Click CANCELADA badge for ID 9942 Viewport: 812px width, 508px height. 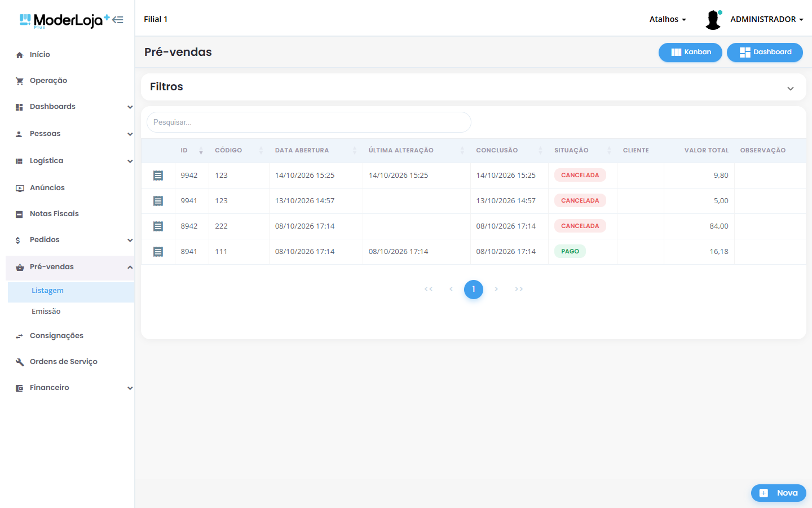pos(580,176)
